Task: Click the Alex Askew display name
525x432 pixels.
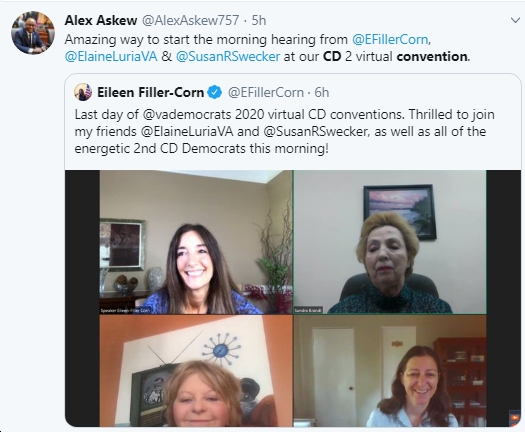Action: coord(101,20)
